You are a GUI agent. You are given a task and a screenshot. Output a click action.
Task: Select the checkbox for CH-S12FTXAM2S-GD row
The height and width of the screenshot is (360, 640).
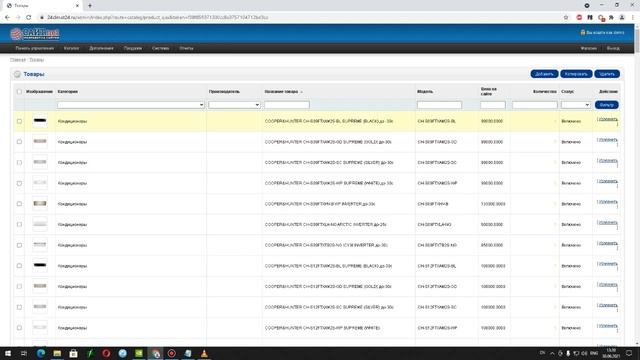coord(19,287)
